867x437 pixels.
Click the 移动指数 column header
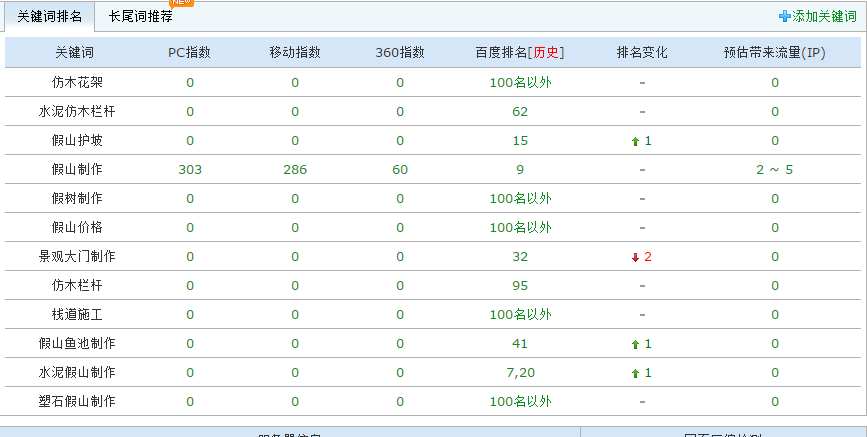tap(295, 53)
